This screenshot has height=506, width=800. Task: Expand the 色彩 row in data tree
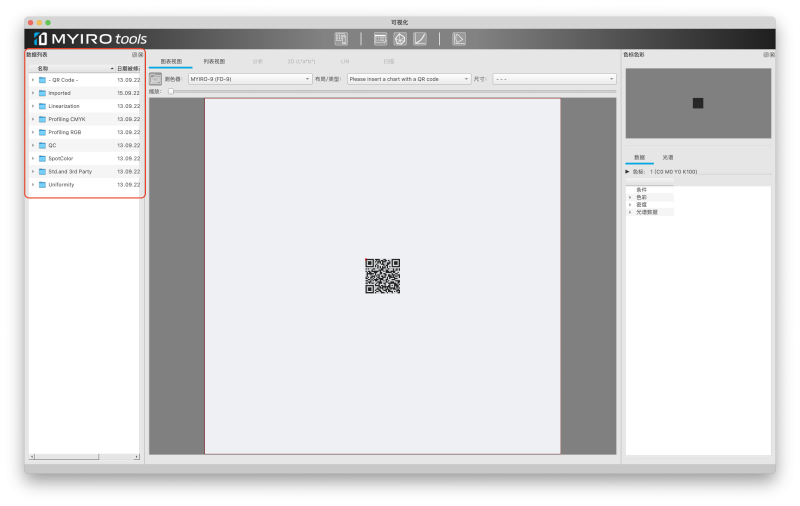coord(630,197)
